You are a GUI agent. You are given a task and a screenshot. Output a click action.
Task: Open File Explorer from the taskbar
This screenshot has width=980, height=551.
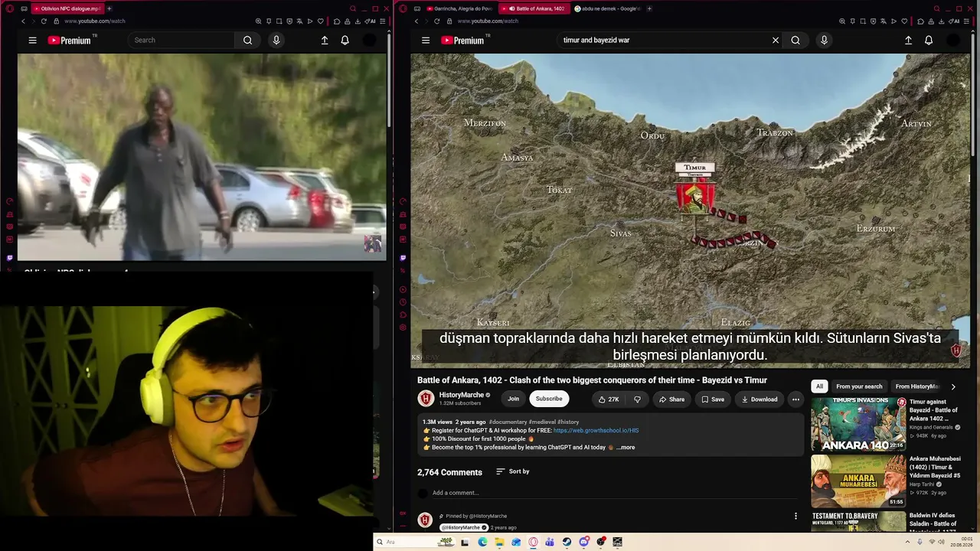click(x=499, y=542)
